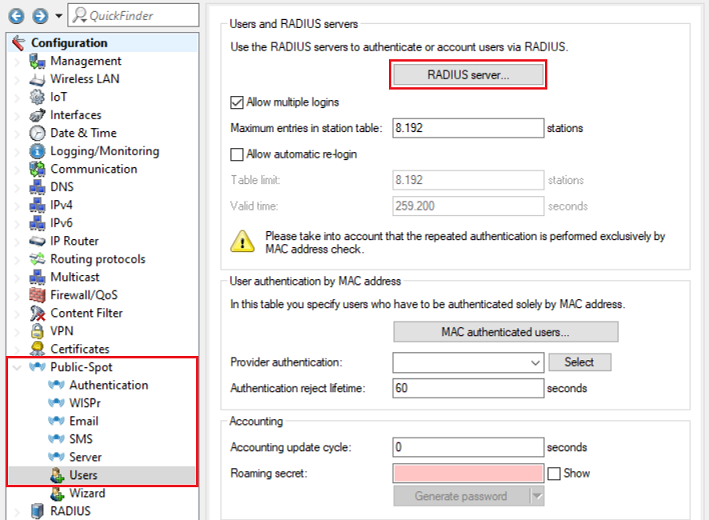Open the Firewall/QoS brick wall icon

click(37, 295)
